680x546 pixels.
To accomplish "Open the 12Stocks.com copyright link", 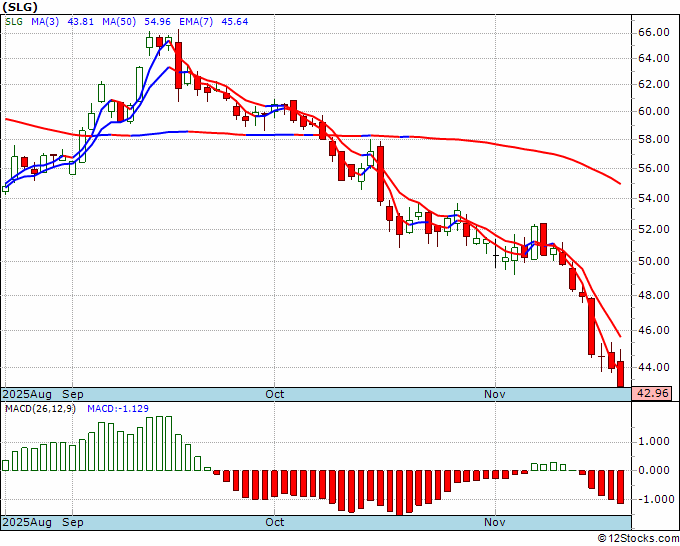I will [x=638, y=539].
